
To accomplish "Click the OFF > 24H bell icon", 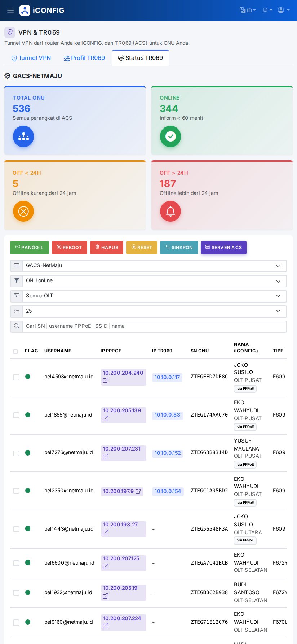I will coord(170,211).
